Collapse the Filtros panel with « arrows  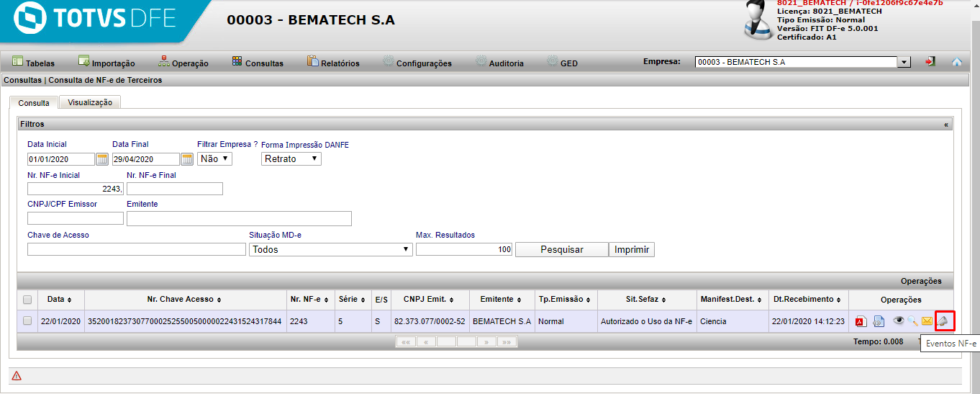pyautogui.click(x=946, y=125)
